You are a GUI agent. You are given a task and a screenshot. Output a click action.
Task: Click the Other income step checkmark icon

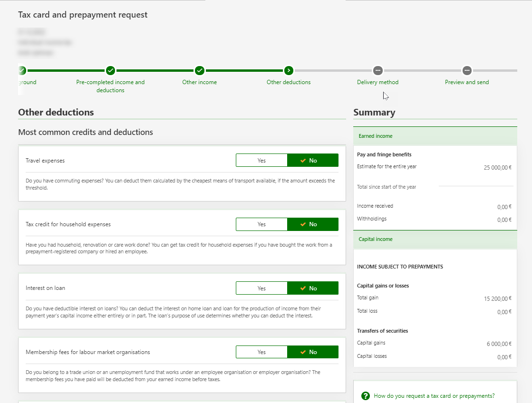tap(200, 70)
